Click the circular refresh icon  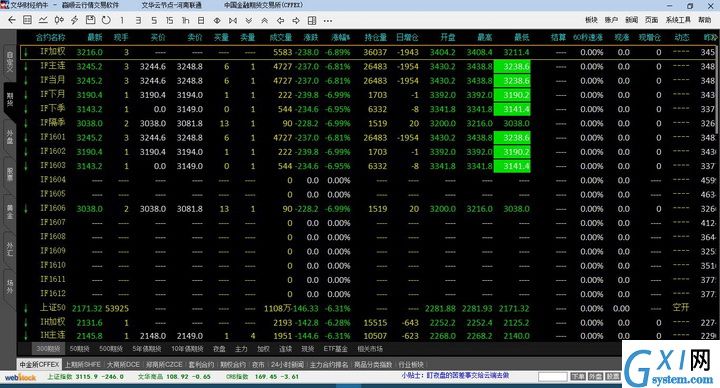point(106,20)
